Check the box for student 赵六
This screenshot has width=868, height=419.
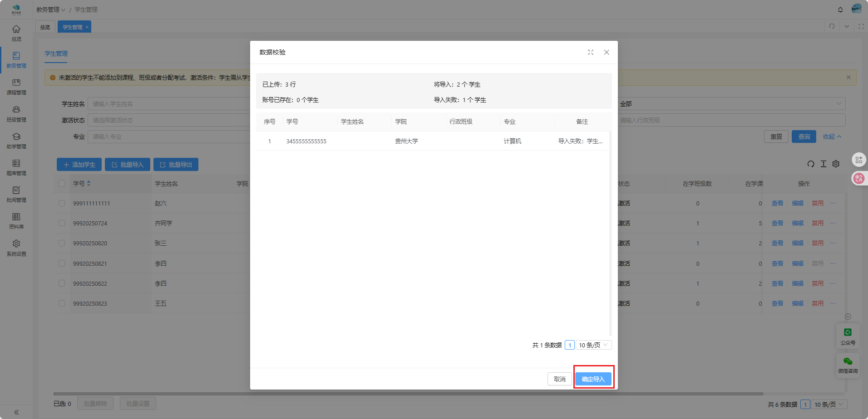pos(62,203)
